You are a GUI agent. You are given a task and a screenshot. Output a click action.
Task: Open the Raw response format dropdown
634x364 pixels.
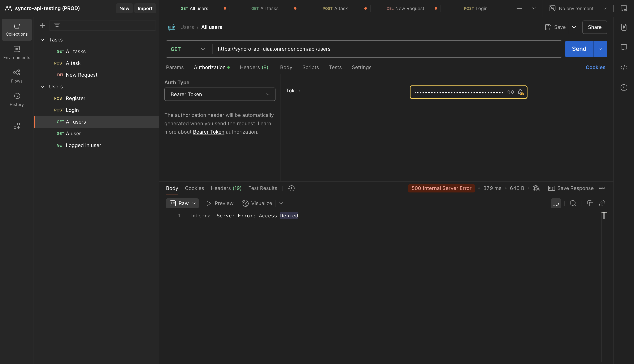point(182,203)
